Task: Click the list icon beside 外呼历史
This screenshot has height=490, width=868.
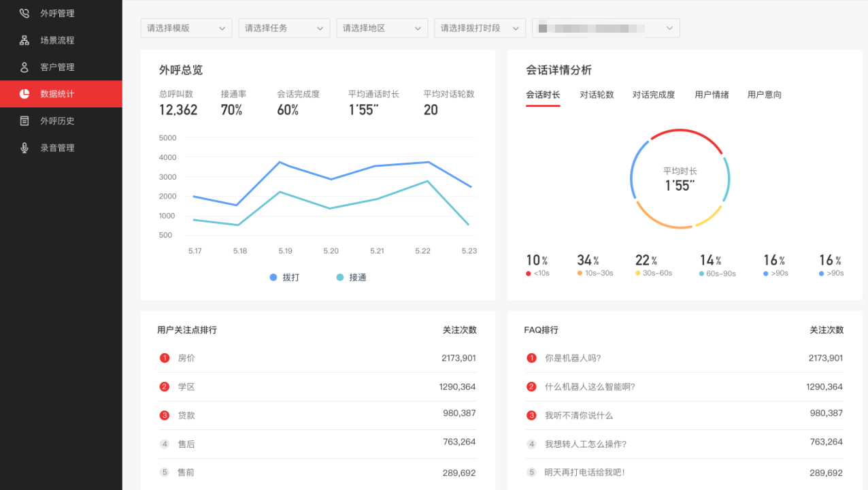Action: pos(24,120)
